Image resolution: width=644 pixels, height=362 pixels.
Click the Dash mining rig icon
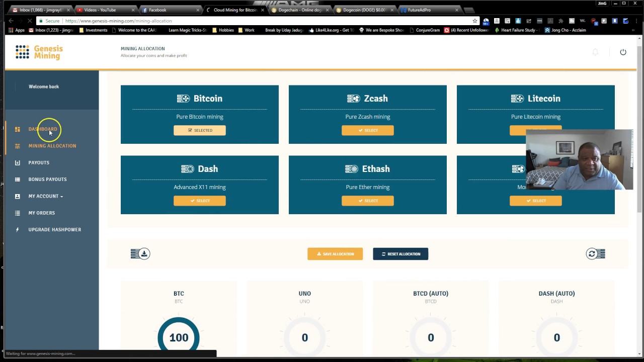click(x=187, y=169)
